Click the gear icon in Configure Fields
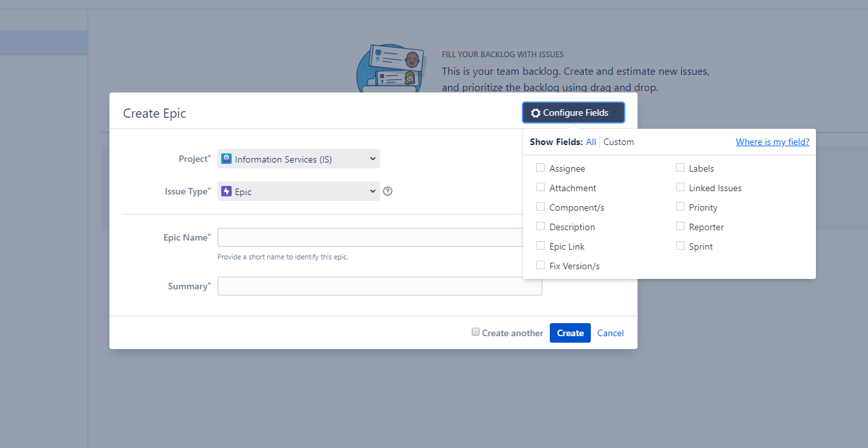The width and height of the screenshot is (868, 448). tap(536, 113)
